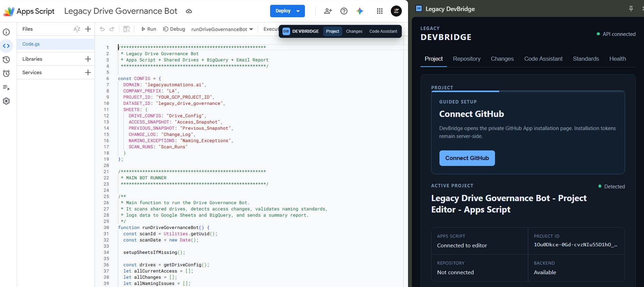Open the Health tab in DevBridge panel
Viewport: 644px width, 287px height.
[617, 59]
